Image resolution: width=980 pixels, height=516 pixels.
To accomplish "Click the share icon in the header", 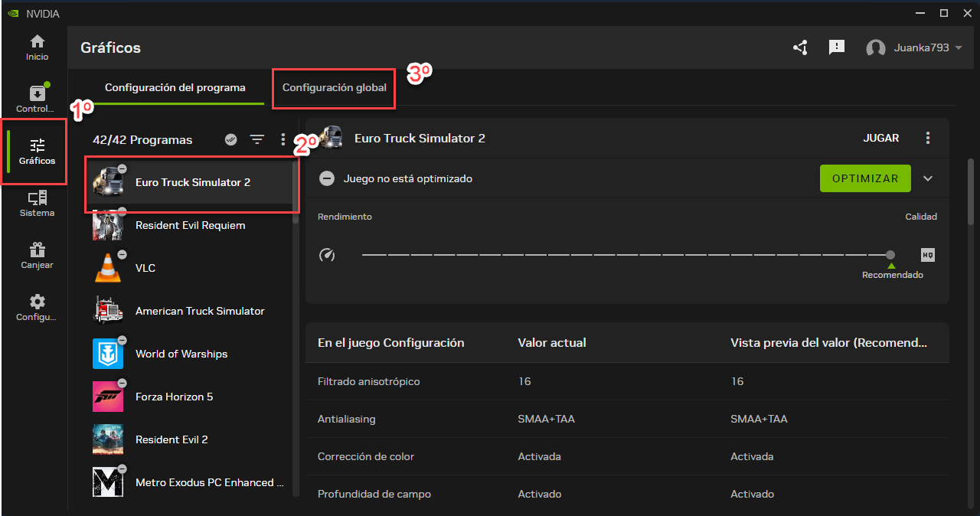I will coord(800,47).
